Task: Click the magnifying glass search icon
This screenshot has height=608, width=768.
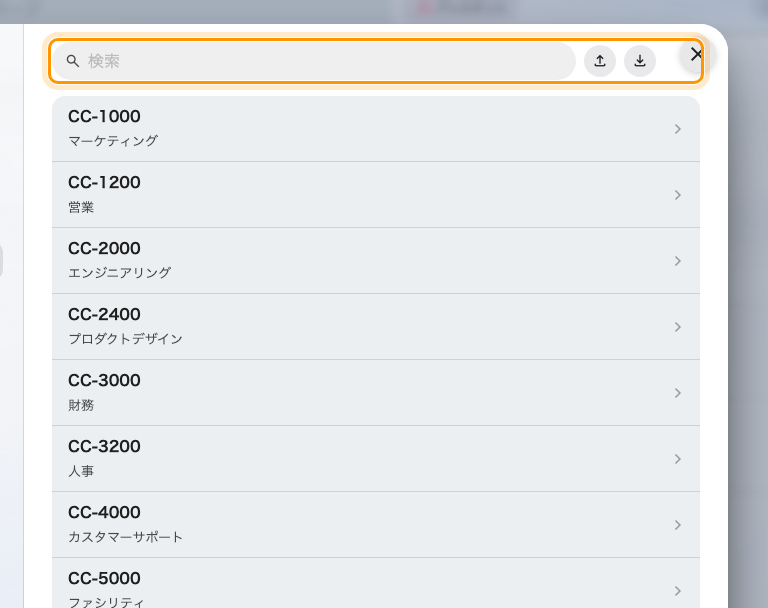Action: pyautogui.click(x=72, y=61)
